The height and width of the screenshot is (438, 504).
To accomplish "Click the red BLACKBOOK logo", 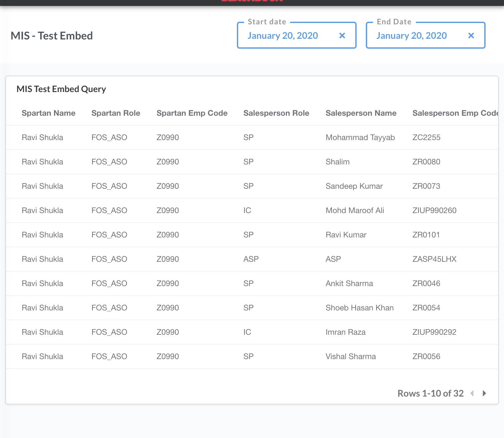I will [x=252, y=1].
